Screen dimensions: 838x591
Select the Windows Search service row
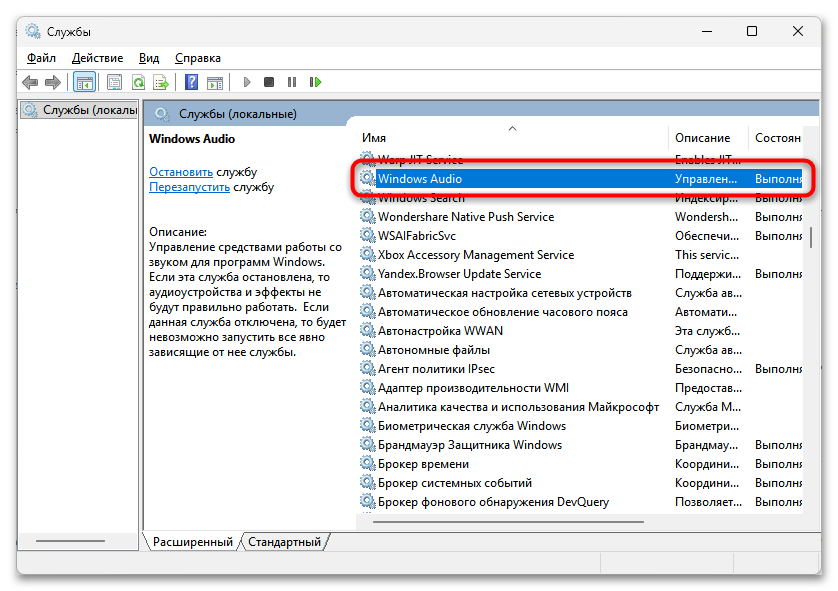pos(421,198)
